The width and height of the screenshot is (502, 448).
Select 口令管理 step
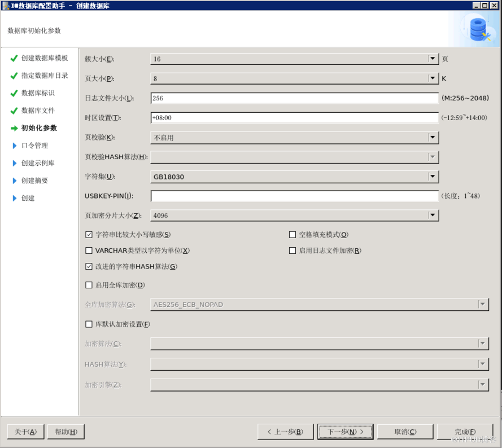click(34, 146)
